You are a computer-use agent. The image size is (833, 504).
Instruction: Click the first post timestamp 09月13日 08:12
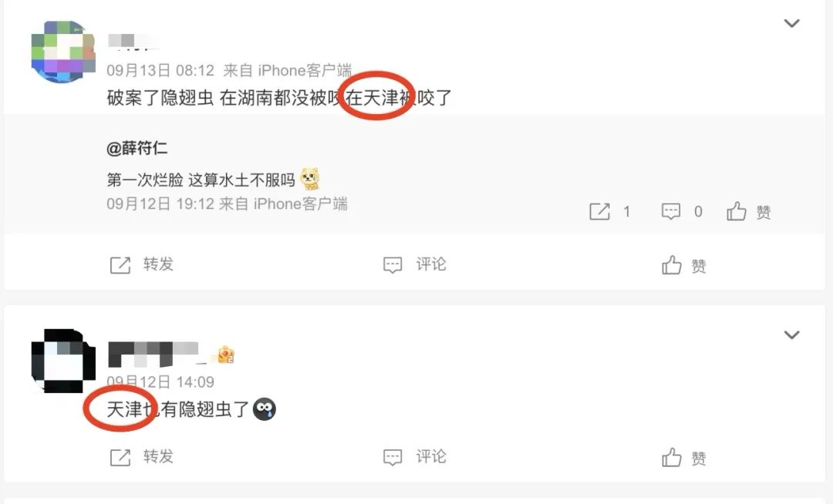coord(160,71)
